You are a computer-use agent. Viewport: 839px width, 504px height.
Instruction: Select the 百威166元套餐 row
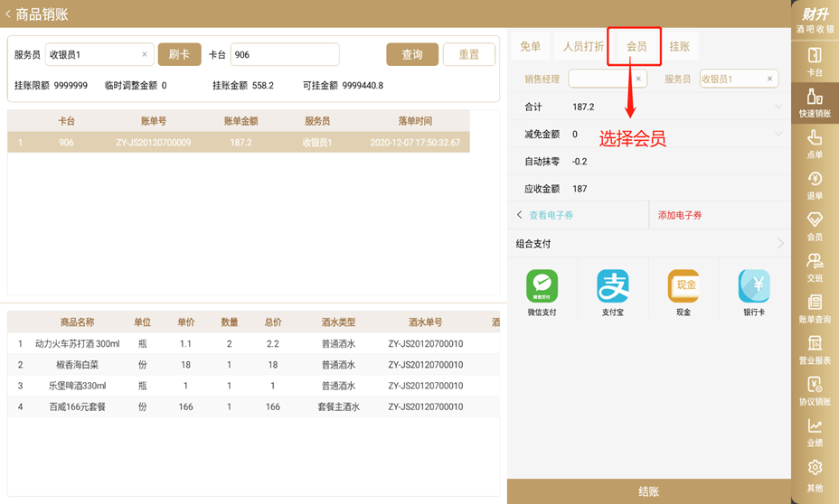click(x=254, y=406)
